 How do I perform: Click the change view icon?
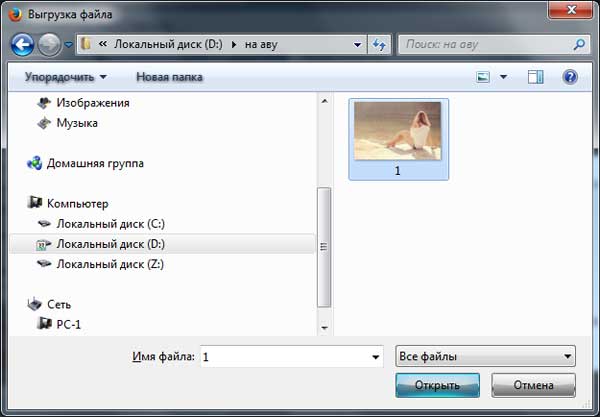point(484,77)
